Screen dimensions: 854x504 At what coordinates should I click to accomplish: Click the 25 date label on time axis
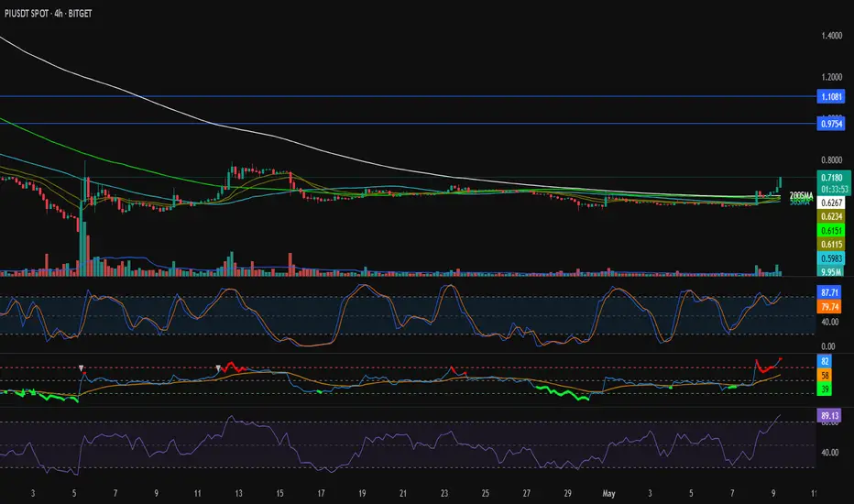coord(486,494)
